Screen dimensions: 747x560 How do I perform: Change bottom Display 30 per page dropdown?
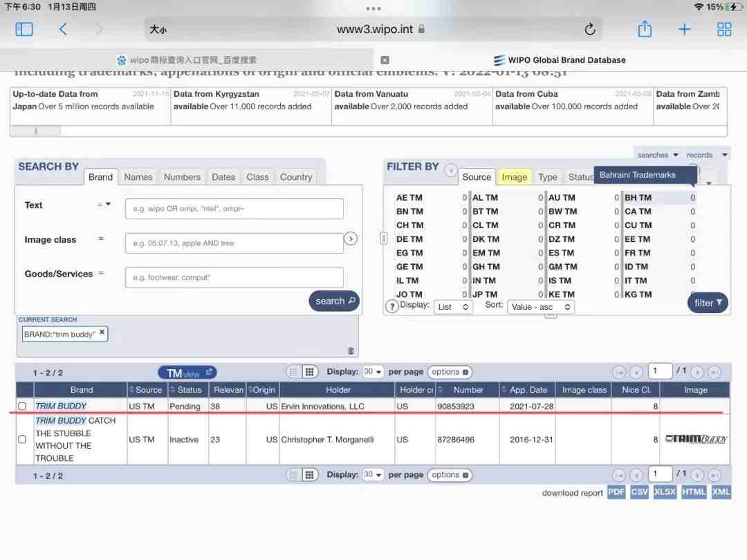coord(373,474)
